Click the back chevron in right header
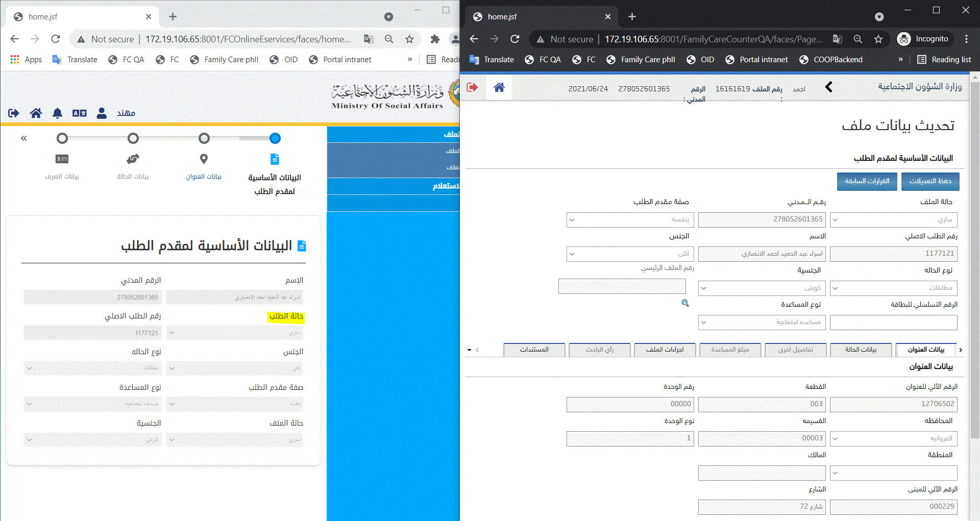This screenshot has height=521, width=980. (x=829, y=87)
